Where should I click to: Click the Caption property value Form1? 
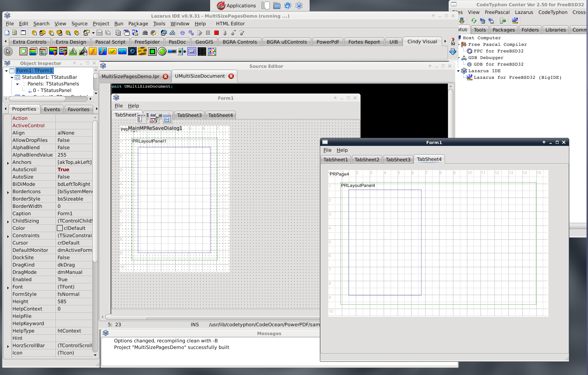tap(74, 213)
